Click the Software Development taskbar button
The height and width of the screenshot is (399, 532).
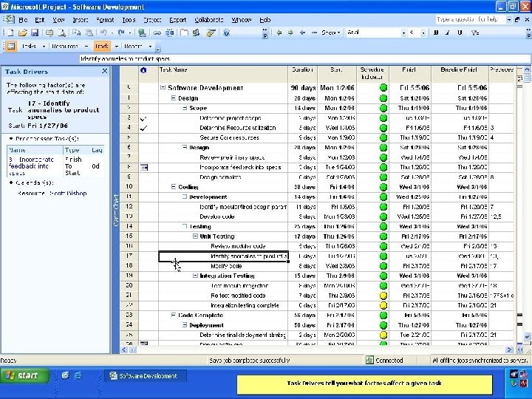[x=146, y=376]
